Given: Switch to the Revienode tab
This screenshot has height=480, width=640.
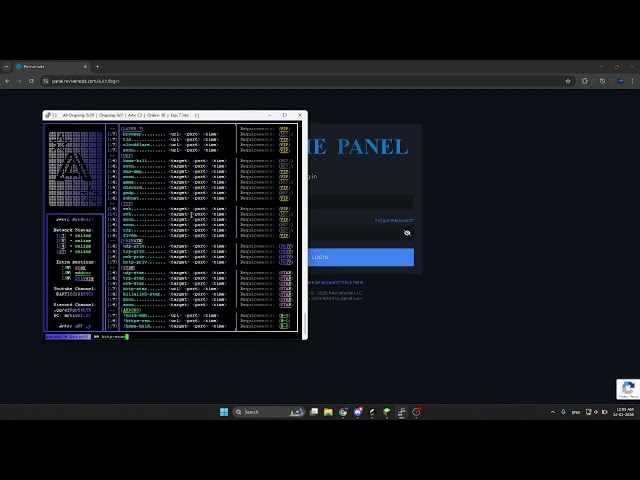Looking at the screenshot, I should (51, 67).
